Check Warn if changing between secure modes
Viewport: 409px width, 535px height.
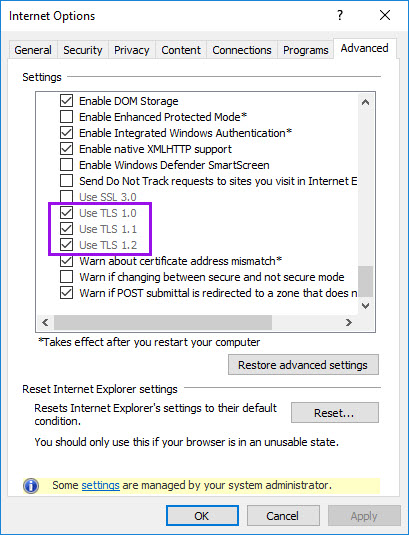coord(66,277)
